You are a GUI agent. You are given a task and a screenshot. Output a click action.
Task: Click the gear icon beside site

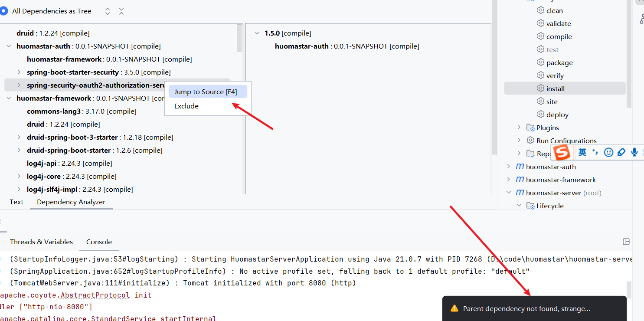click(x=540, y=101)
